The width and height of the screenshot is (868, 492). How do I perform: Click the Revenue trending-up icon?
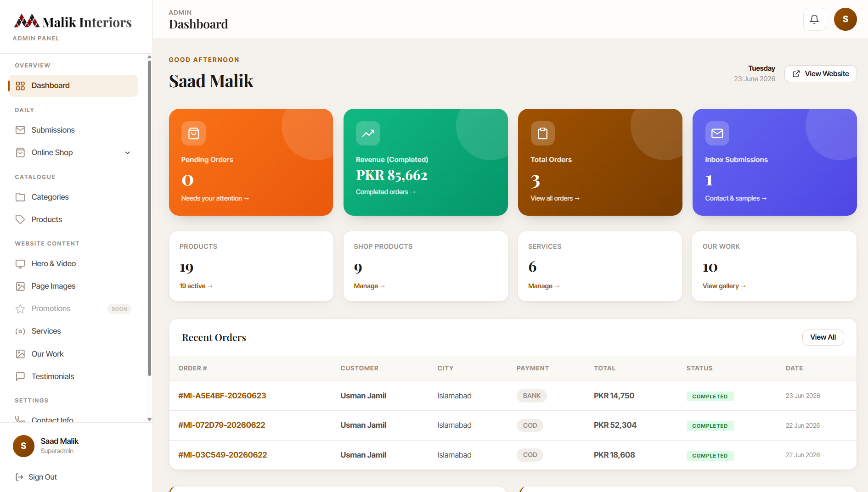point(368,133)
